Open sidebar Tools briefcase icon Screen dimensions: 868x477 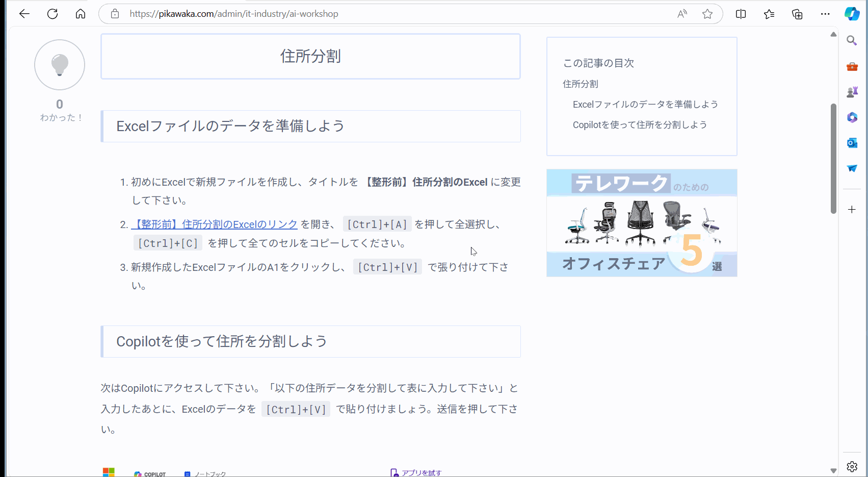[852, 66]
